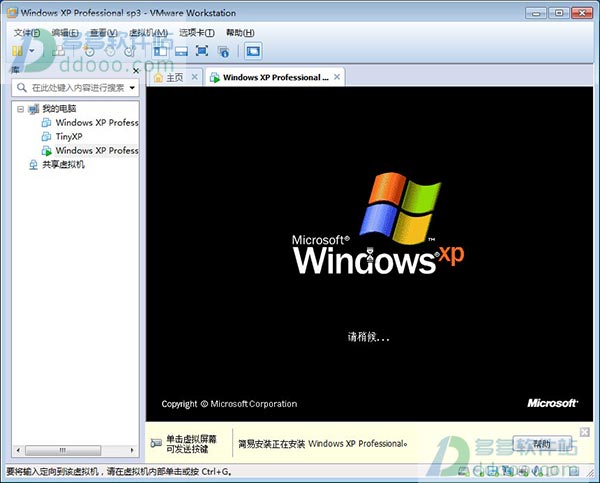Screen dimensions: 600x483
Task: Open the 查看(V) menu
Action: click(104, 33)
